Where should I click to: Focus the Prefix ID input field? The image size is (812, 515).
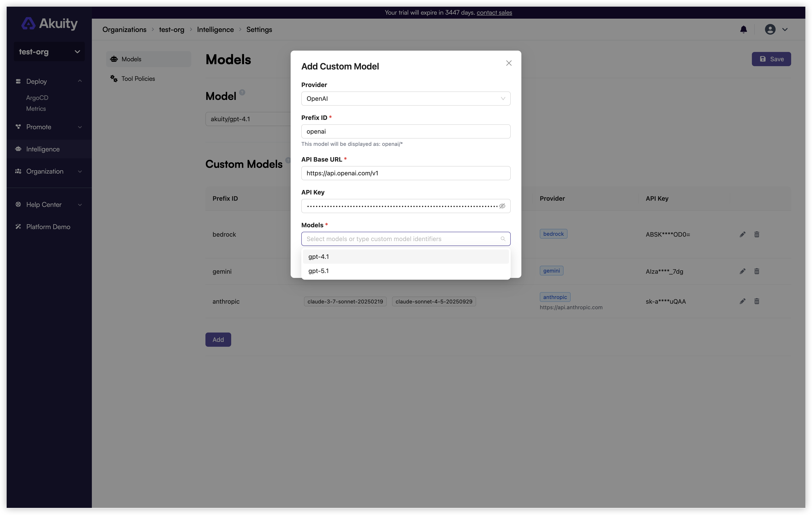(406, 131)
